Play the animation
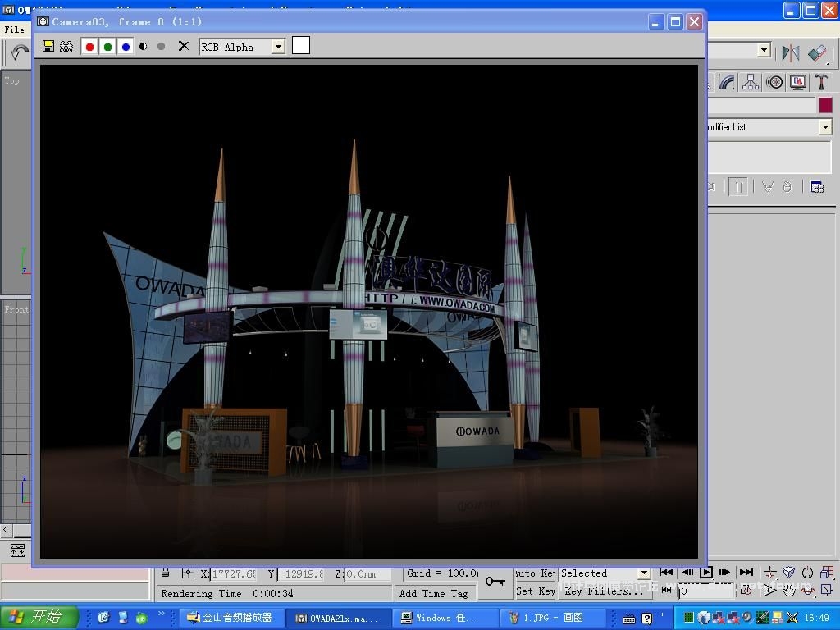 pyautogui.click(x=706, y=572)
